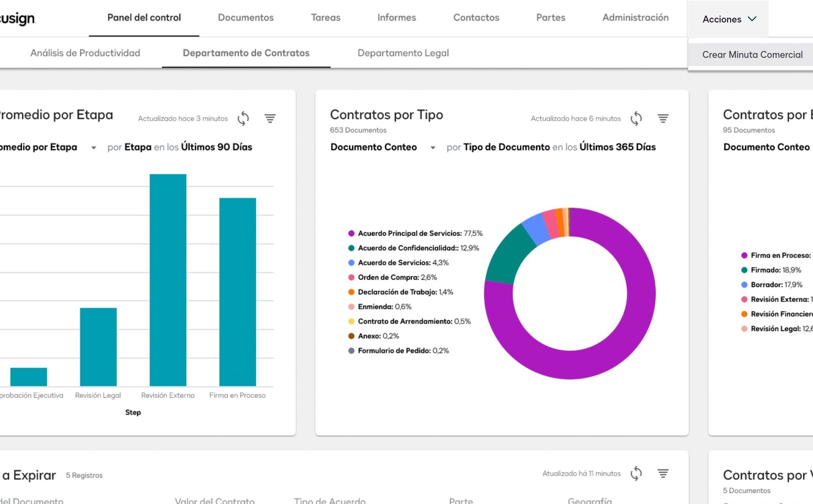Refresh the Contratos por Tipo widget
The image size is (813, 504).
tap(636, 119)
